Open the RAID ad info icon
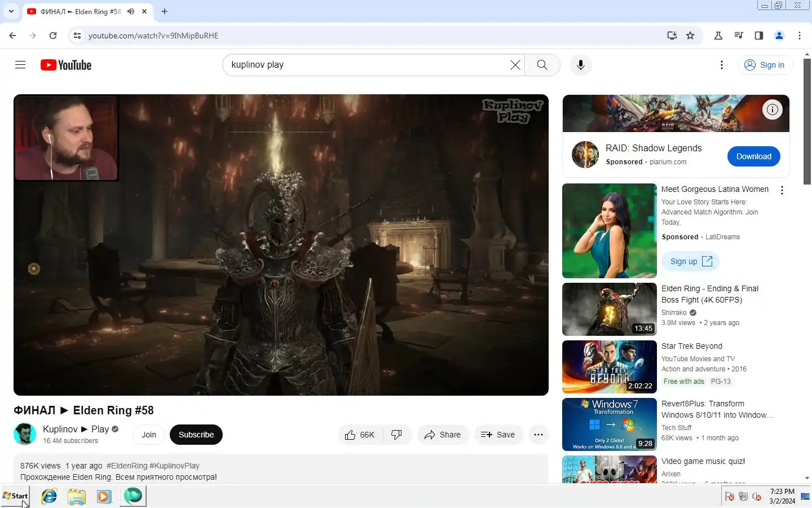 pos(772,110)
